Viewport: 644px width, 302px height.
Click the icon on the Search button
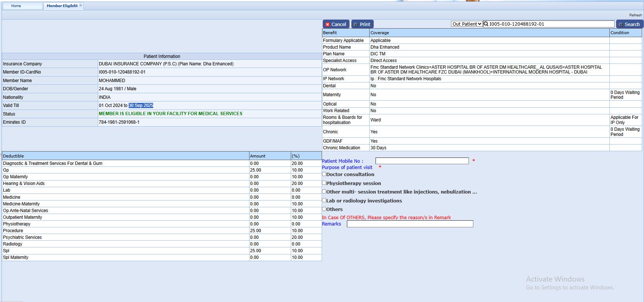(x=621, y=25)
